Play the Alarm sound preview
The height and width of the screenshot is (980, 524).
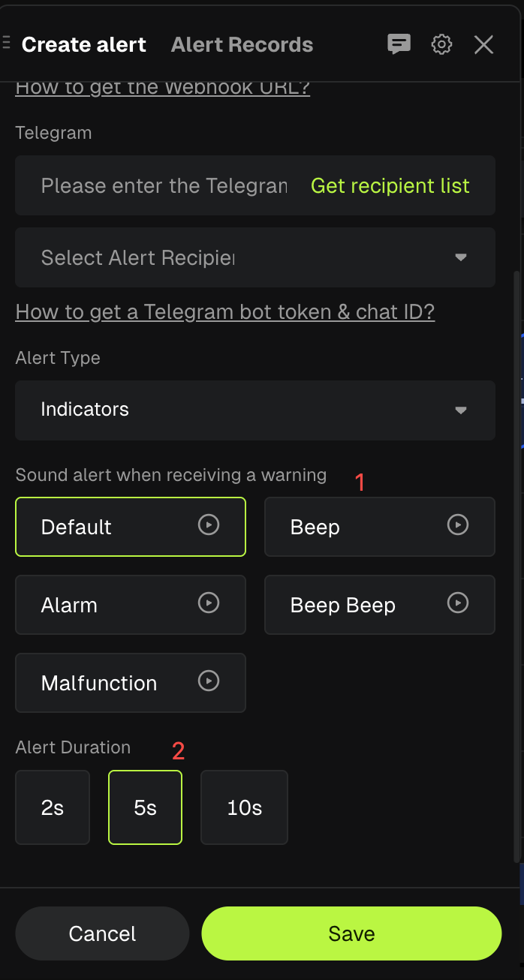[x=208, y=604]
